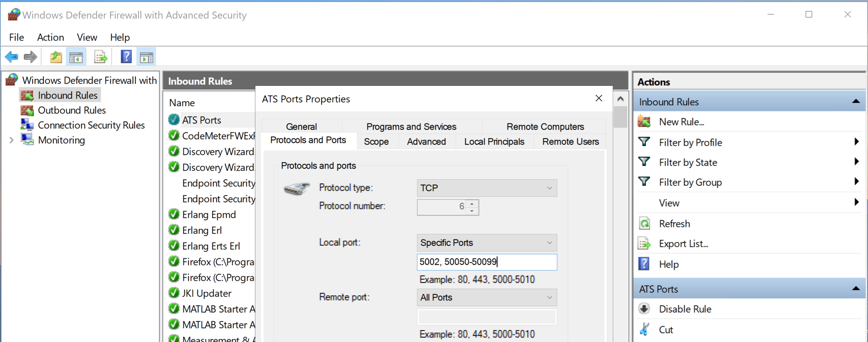
Task: Click the Filter by Profile funnel icon
Action: 644,142
